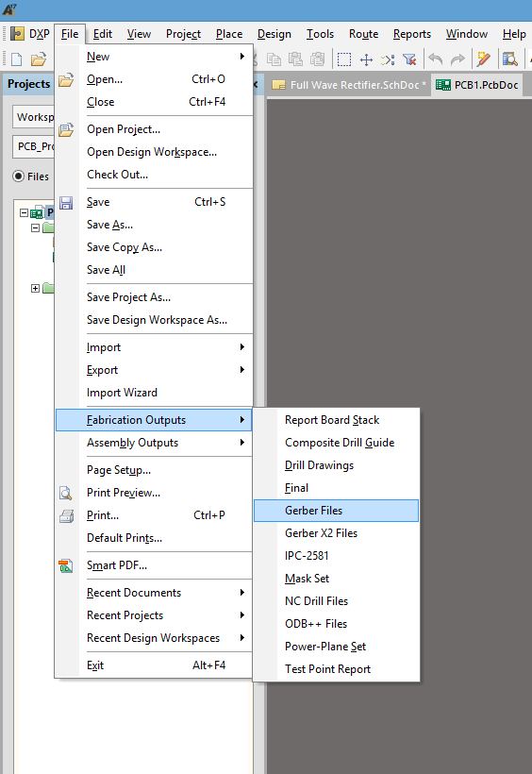
Task: Switch to Full Wave Rectifier.SchDoc tab
Action: (x=349, y=85)
